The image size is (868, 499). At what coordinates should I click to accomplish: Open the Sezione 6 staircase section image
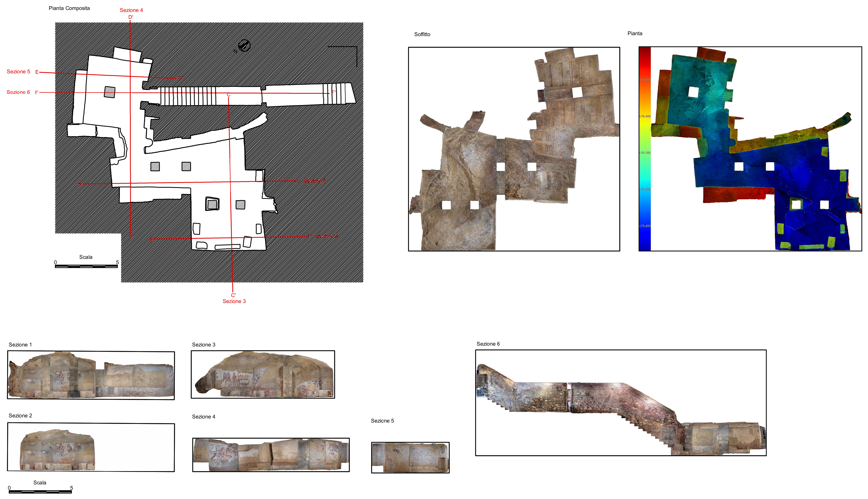coord(621,403)
